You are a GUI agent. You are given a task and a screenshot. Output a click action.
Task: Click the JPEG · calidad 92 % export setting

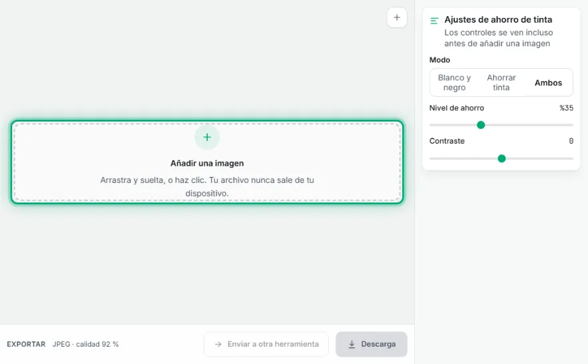(86, 344)
